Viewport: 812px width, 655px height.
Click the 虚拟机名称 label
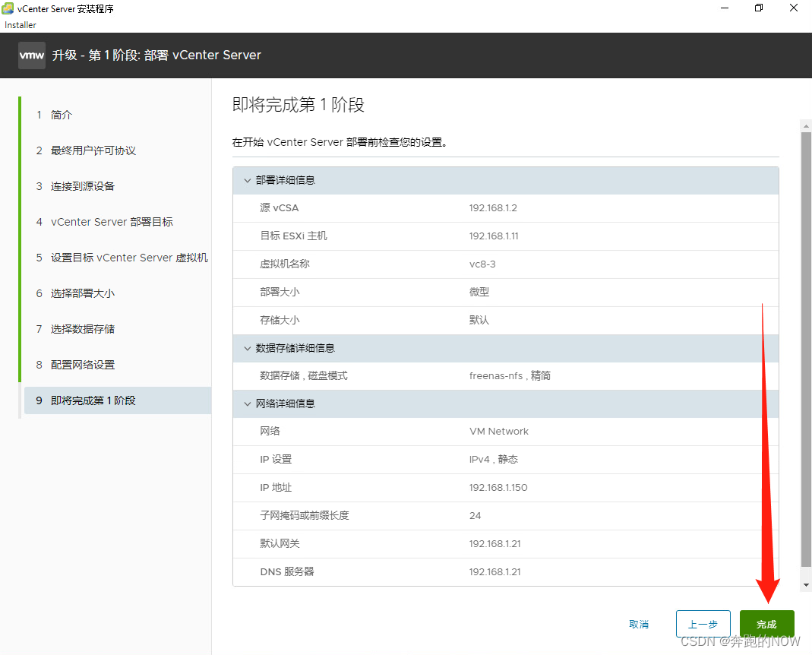point(284,264)
